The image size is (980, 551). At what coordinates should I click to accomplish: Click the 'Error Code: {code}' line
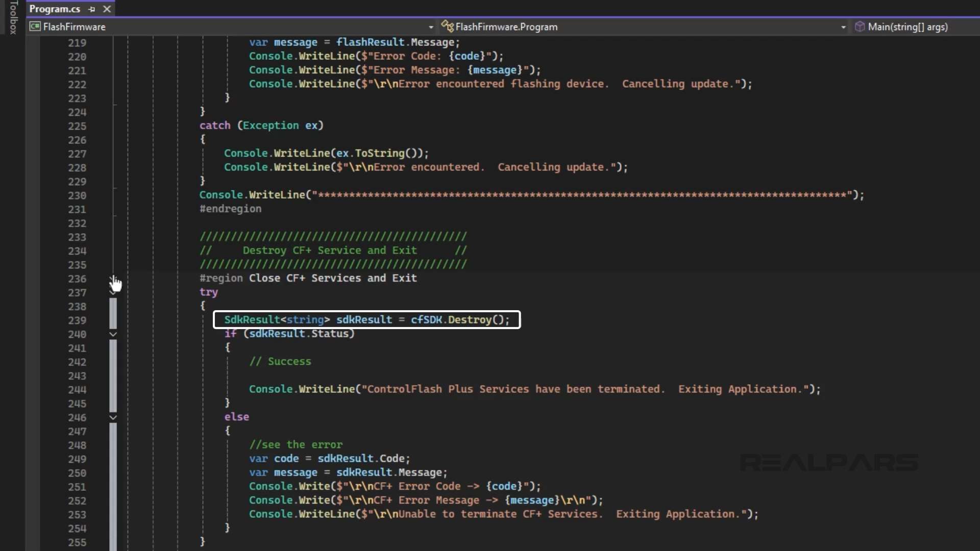click(x=376, y=56)
